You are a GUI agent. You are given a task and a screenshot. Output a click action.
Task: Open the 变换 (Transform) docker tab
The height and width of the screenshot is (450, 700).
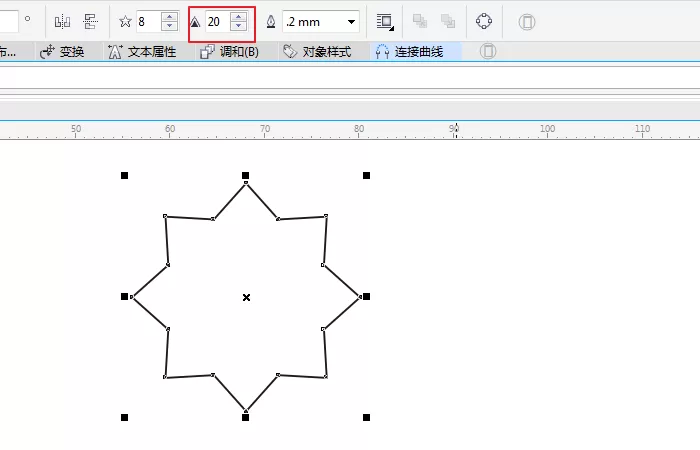(x=62, y=52)
